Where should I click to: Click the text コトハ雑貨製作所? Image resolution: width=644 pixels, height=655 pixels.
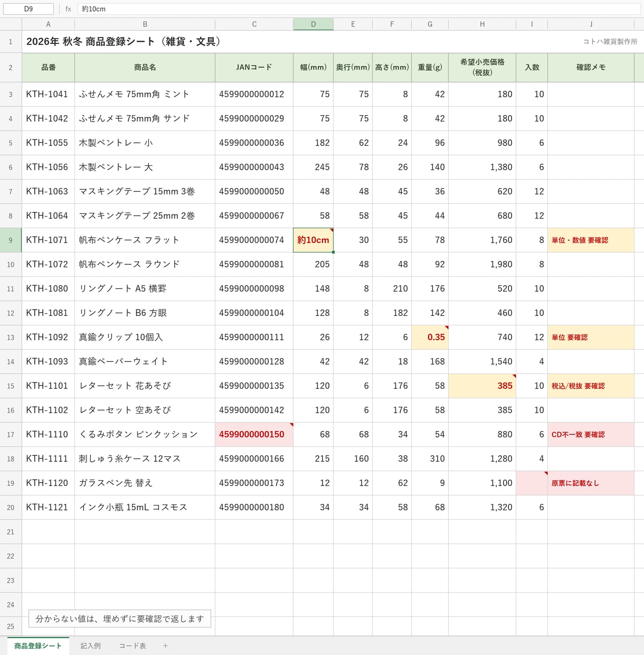[x=610, y=42]
